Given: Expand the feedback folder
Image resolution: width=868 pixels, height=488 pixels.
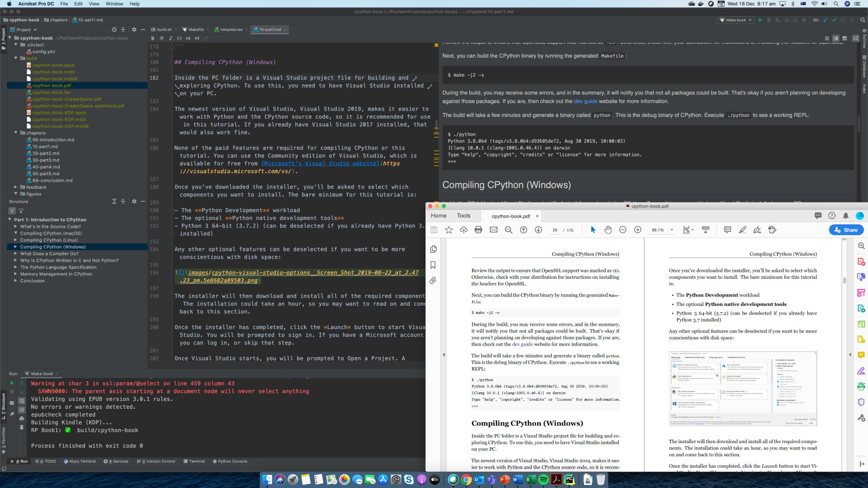Looking at the screenshot, I should pyautogui.click(x=16, y=187).
